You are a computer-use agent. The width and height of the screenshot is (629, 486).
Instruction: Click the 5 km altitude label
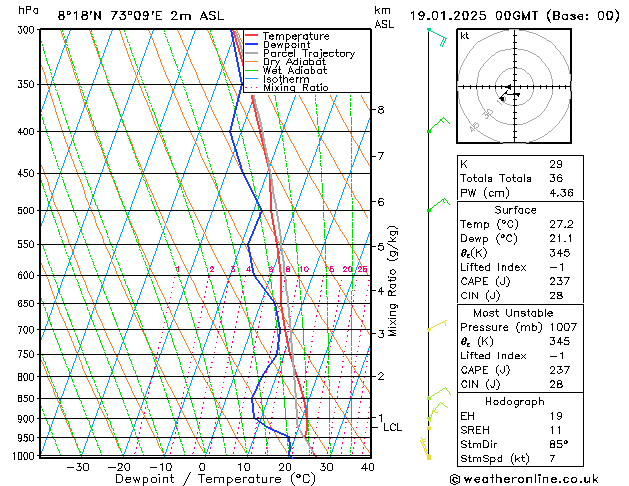point(380,247)
